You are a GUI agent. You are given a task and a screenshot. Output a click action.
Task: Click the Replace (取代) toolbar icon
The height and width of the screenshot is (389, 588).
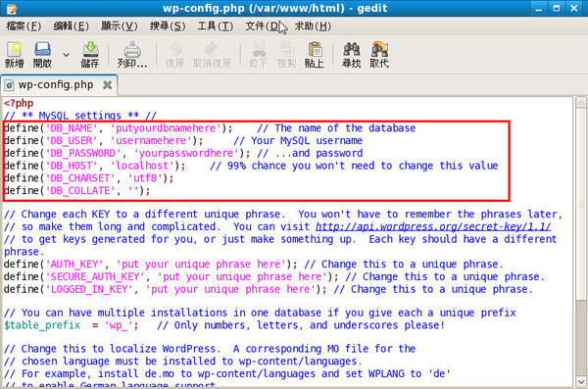[379, 55]
